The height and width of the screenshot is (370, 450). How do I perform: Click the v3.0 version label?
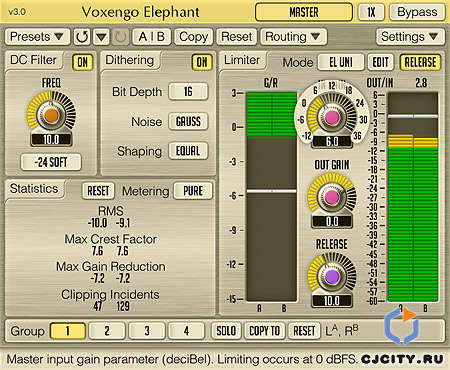17,12
